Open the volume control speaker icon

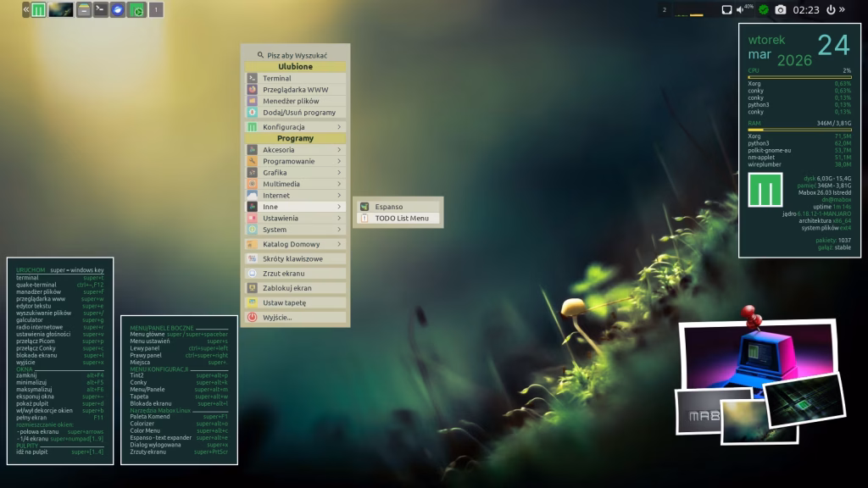[x=741, y=10]
